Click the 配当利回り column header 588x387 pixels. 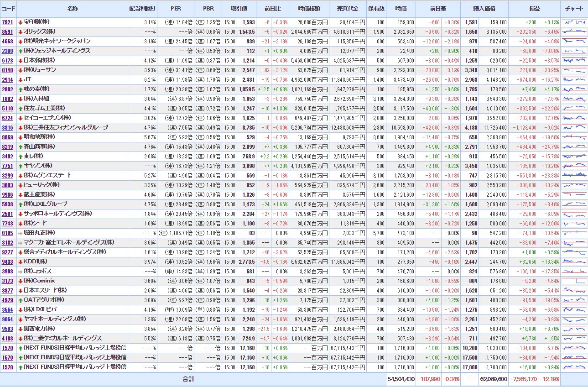(x=142, y=9)
